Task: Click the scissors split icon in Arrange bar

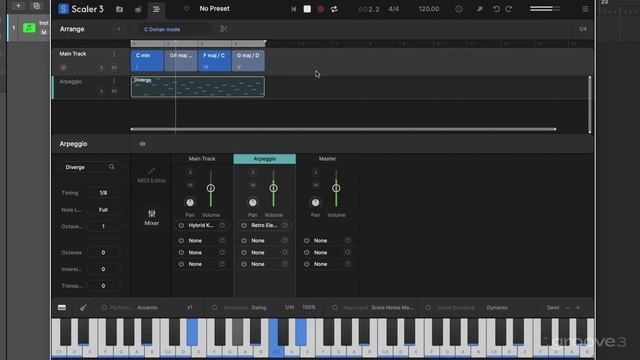Action: click(223, 29)
